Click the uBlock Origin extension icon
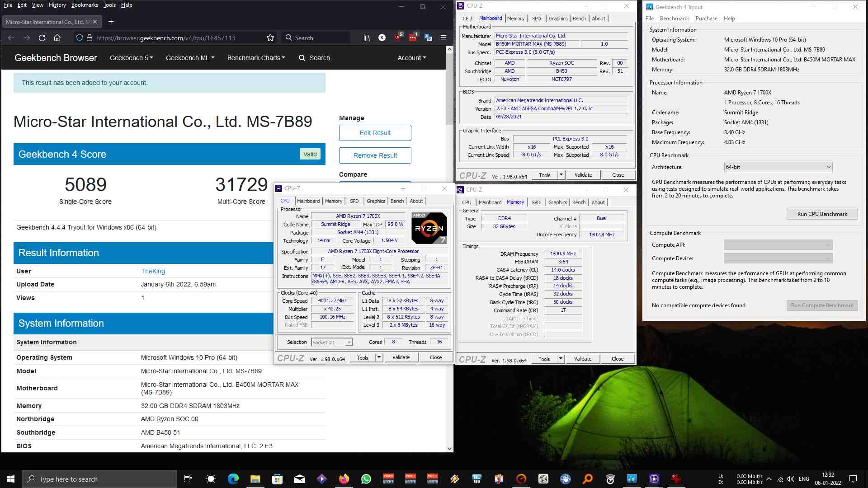 (397, 38)
